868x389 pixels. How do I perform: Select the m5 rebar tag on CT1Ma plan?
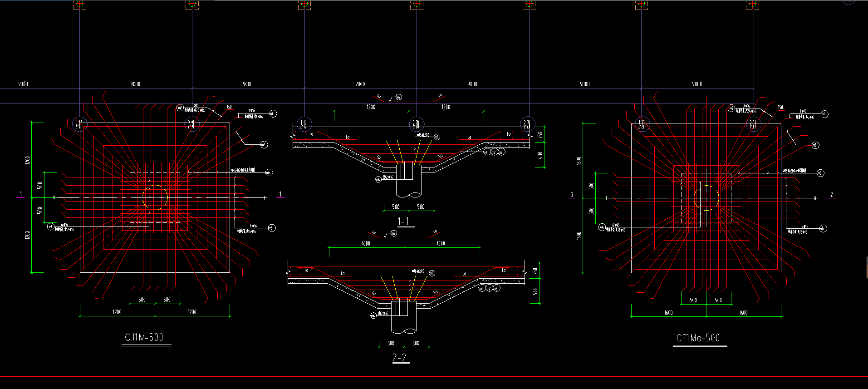pyautogui.click(x=823, y=228)
